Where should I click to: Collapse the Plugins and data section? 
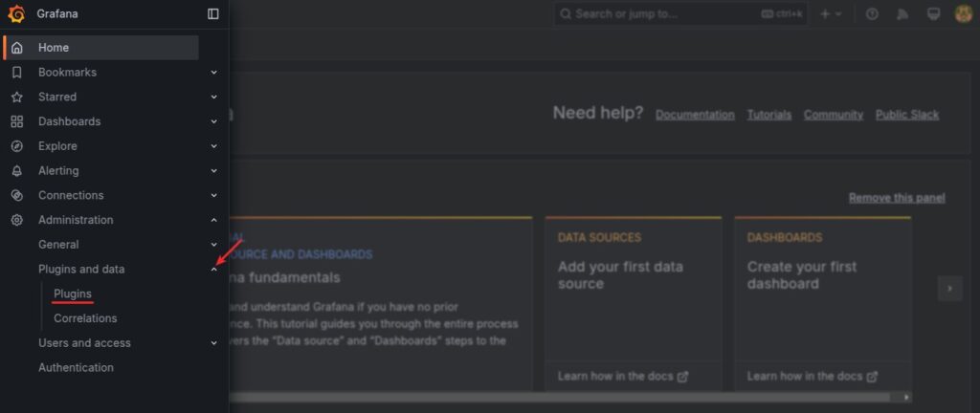(213, 270)
